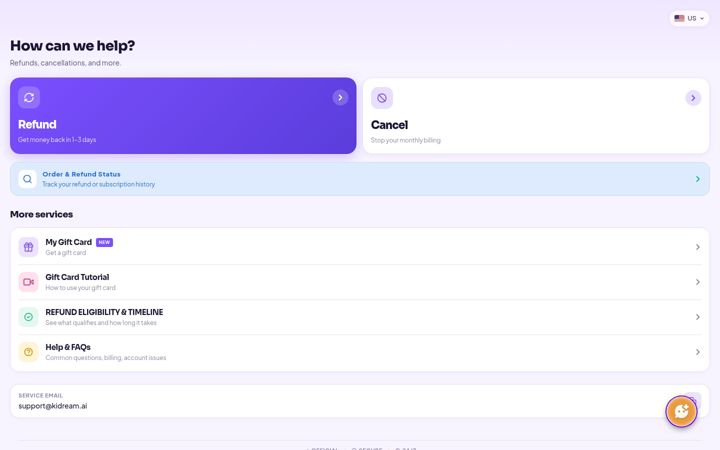Click the Help & FAQs question icon
Viewport: 720px width, 450px height.
(x=28, y=352)
